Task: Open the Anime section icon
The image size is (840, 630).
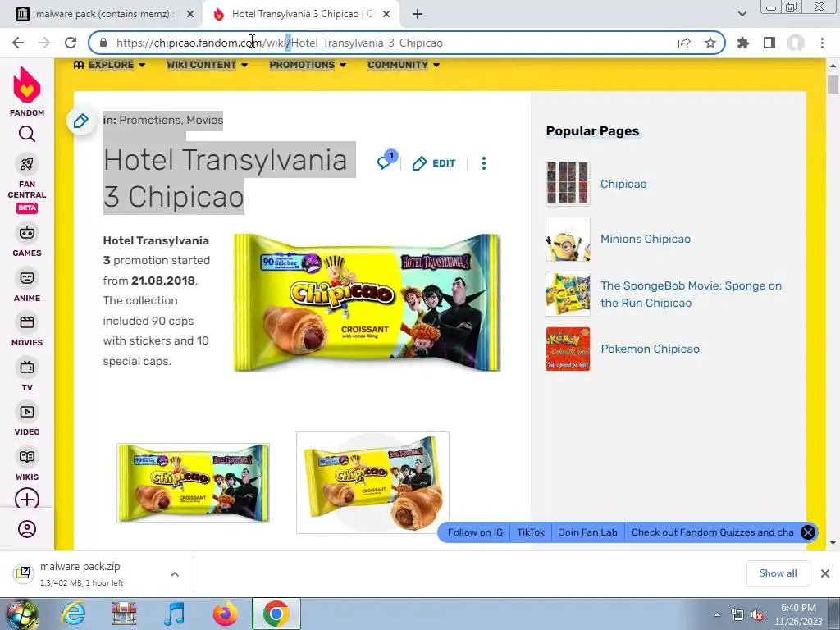Action: pyautogui.click(x=27, y=277)
